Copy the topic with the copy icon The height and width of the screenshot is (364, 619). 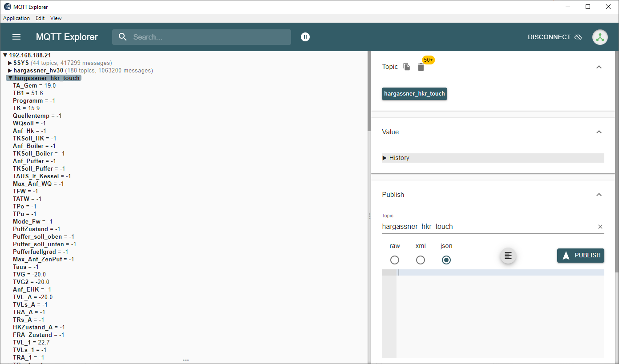pos(407,67)
